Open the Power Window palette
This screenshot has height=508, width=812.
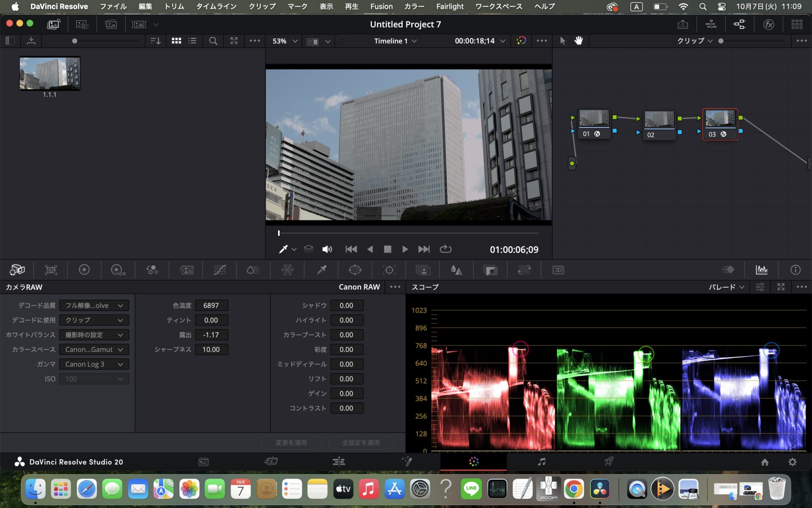click(355, 270)
